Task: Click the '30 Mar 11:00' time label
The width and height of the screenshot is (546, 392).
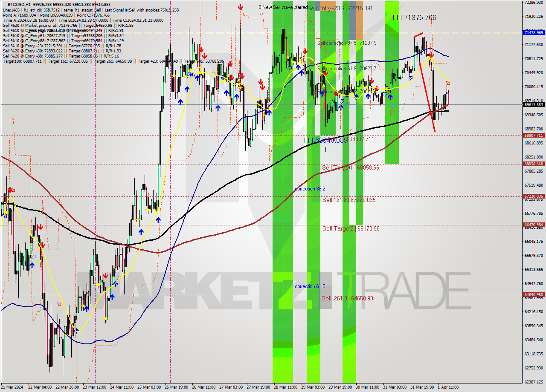Action: 367,387
